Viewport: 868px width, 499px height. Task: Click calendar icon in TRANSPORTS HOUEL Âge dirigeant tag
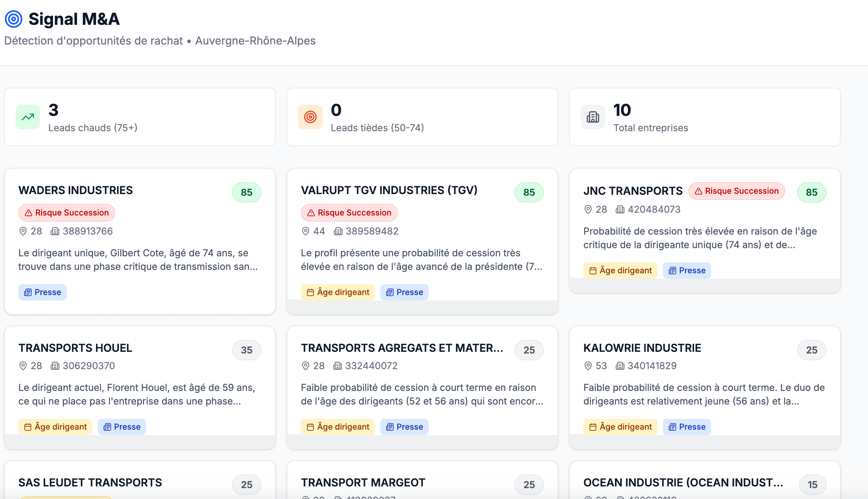[x=28, y=427]
